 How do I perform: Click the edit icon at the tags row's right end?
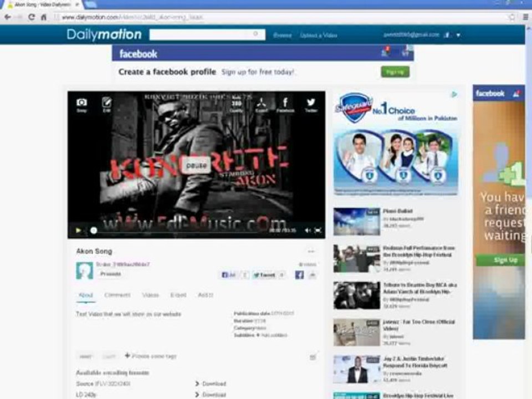pyautogui.click(x=313, y=356)
